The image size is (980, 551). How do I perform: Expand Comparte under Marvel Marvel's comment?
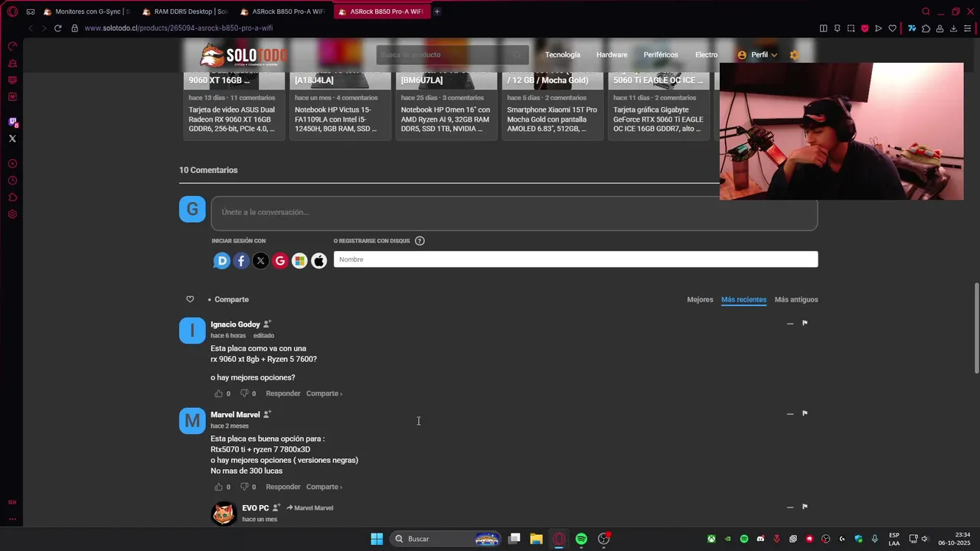[x=324, y=487]
